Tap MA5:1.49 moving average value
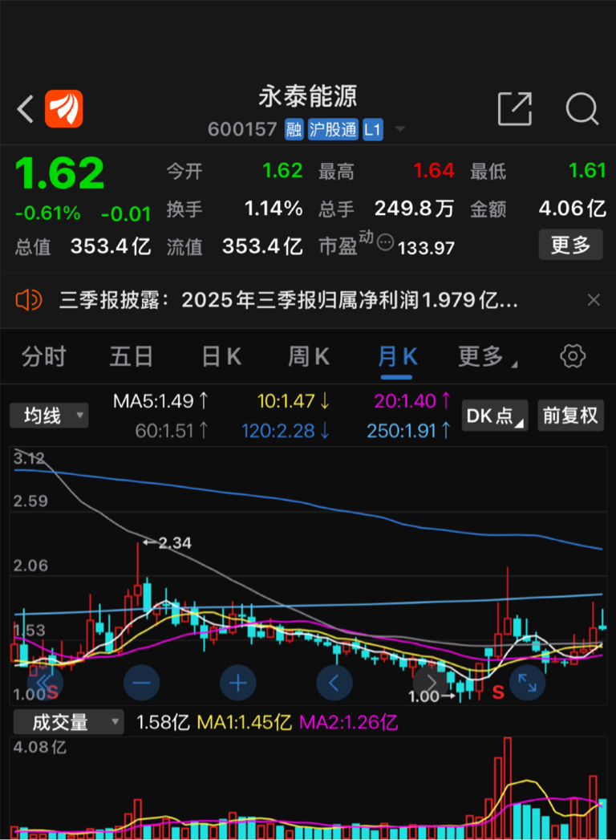The image size is (616, 840). [x=160, y=400]
